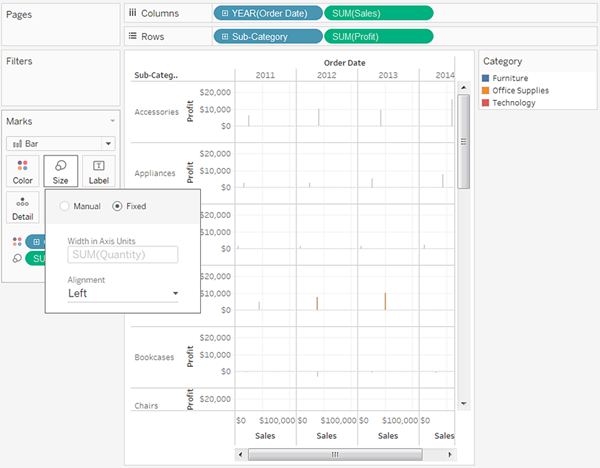Click the orange 2012 bar mark
The height and width of the screenshot is (468, 600).
[x=317, y=303]
